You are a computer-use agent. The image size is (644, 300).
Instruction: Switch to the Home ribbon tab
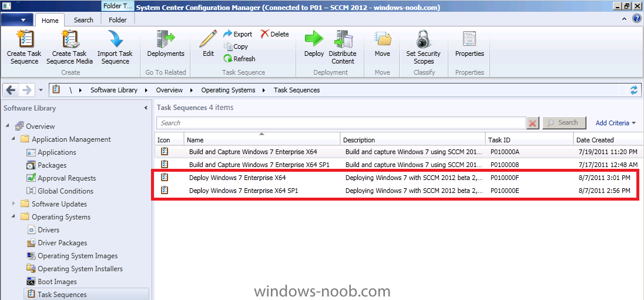[50, 20]
